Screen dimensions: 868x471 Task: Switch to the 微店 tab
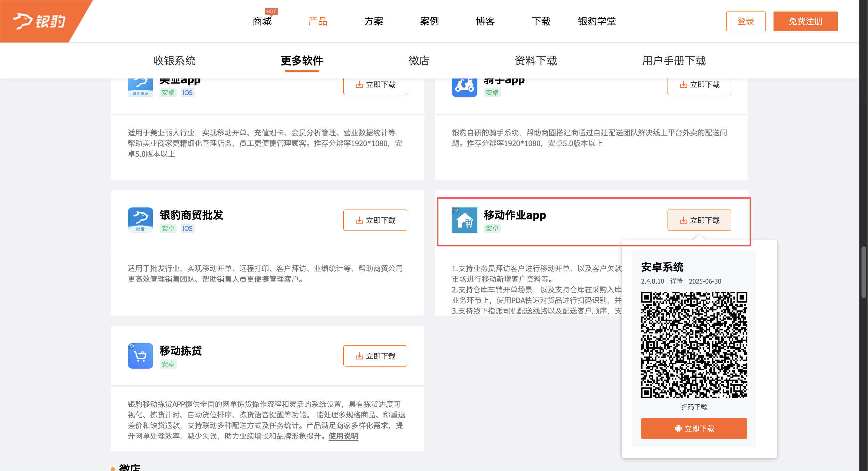pos(419,60)
